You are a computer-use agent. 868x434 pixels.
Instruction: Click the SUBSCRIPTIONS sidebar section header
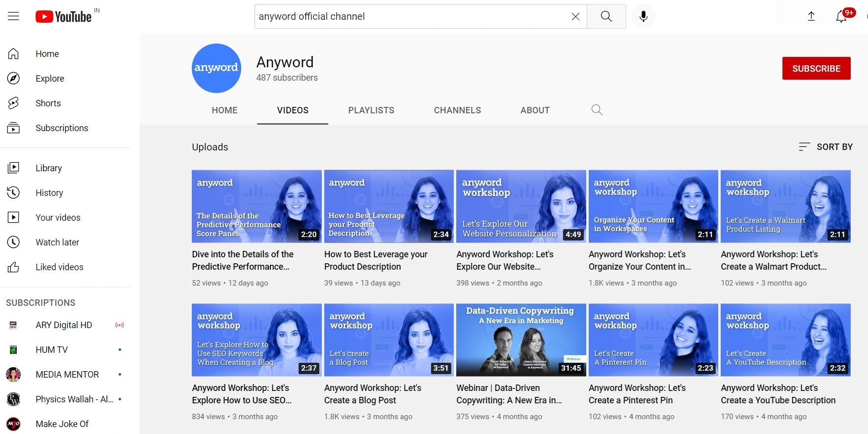(x=41, y=303)
